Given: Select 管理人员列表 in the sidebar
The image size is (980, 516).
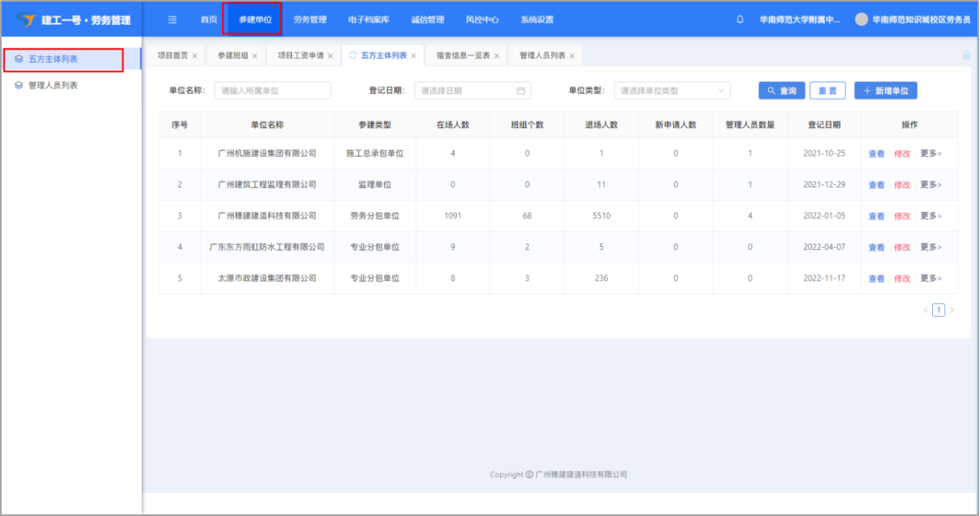Looking at the screenshot, I should click(x=53, y=85).
